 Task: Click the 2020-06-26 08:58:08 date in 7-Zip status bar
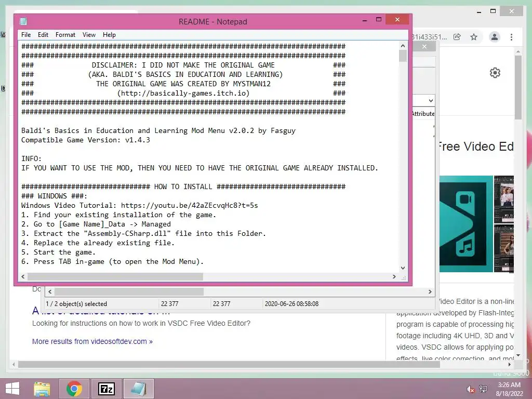coord(291,303)
